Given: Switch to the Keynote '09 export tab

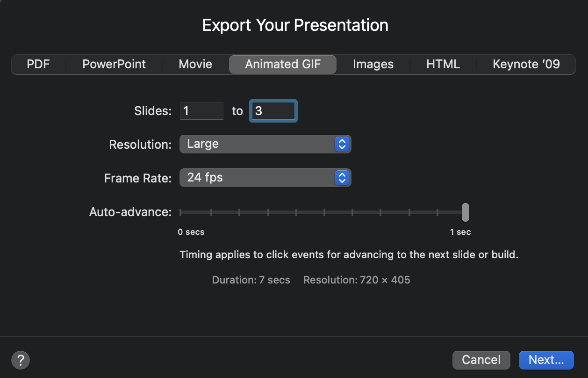Looking at the screenshot, I should [x=526, y=64].
